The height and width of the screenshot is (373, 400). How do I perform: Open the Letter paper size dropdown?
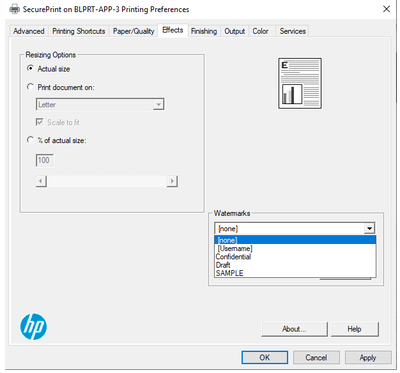[100, 104]
